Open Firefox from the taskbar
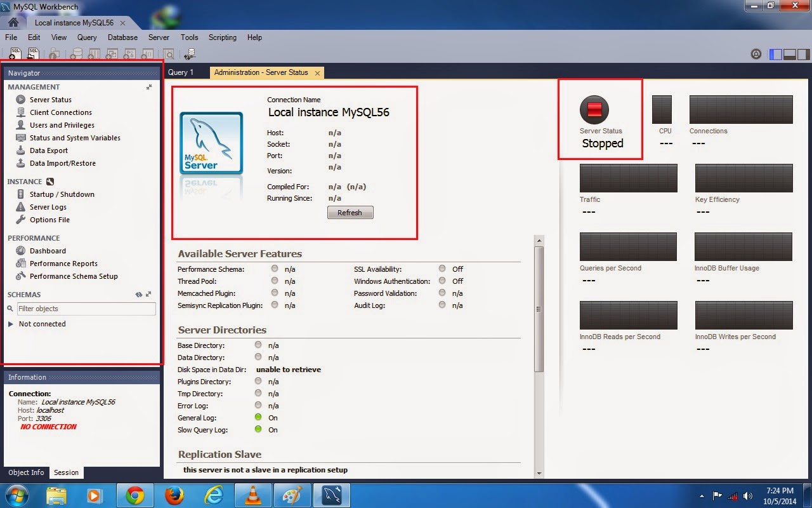Viewport: 812px width, 508px height. pyautogui.click(x=174, y=495)
